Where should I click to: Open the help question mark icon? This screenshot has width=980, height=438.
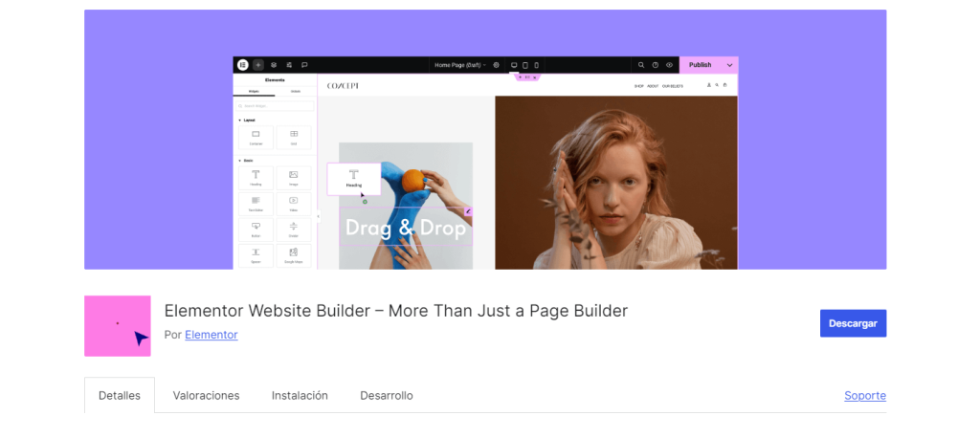656,65
